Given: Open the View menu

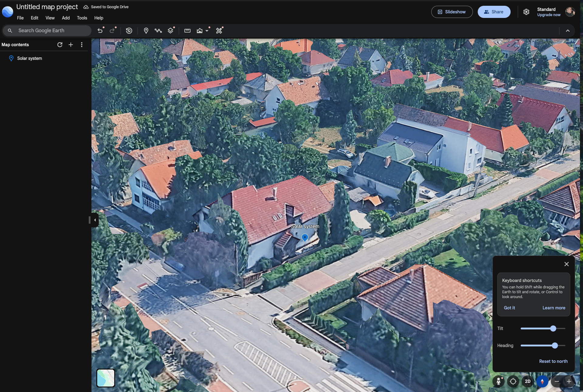Looking at the screenshot, I should [50, 18].
